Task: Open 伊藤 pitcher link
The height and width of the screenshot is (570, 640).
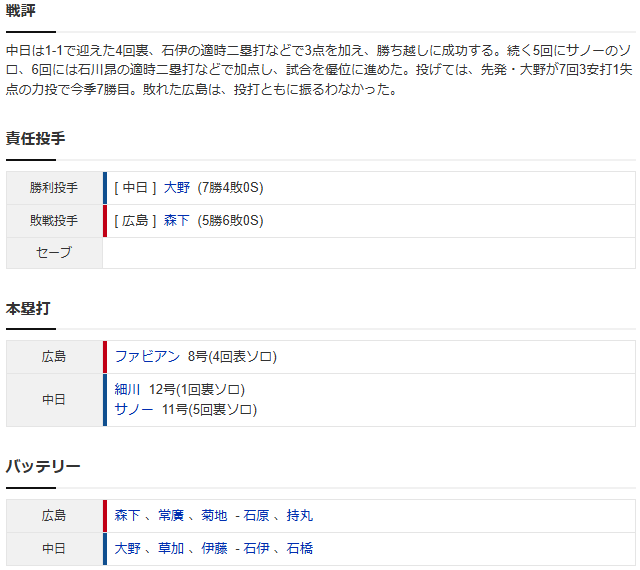Action: point(214,548)
